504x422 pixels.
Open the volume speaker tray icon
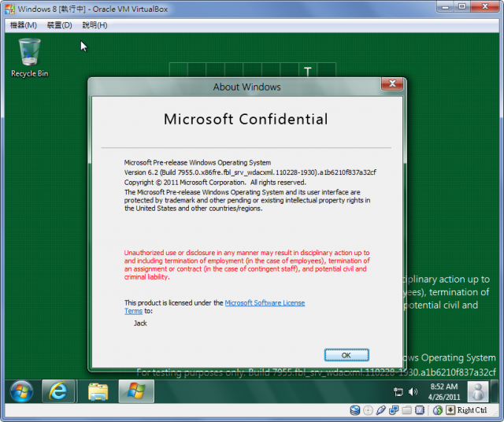click(x=413, y=391)
